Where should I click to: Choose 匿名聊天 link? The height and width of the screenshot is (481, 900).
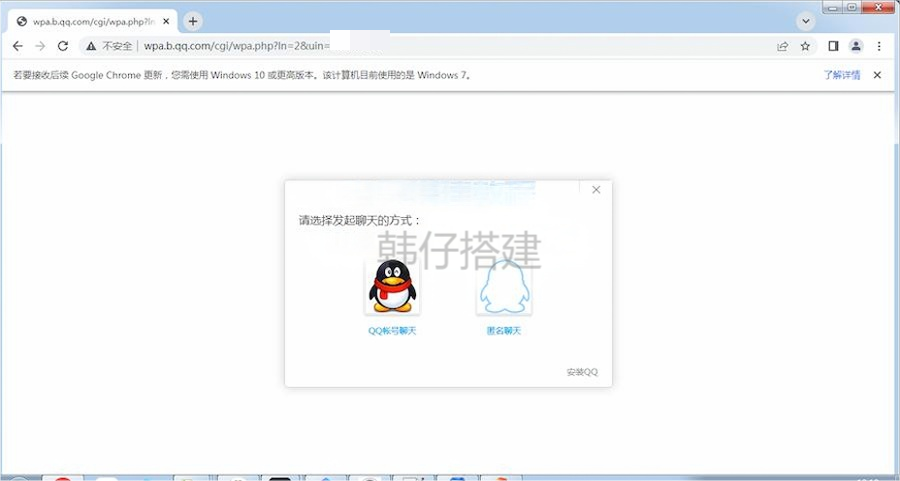[504, 331]
